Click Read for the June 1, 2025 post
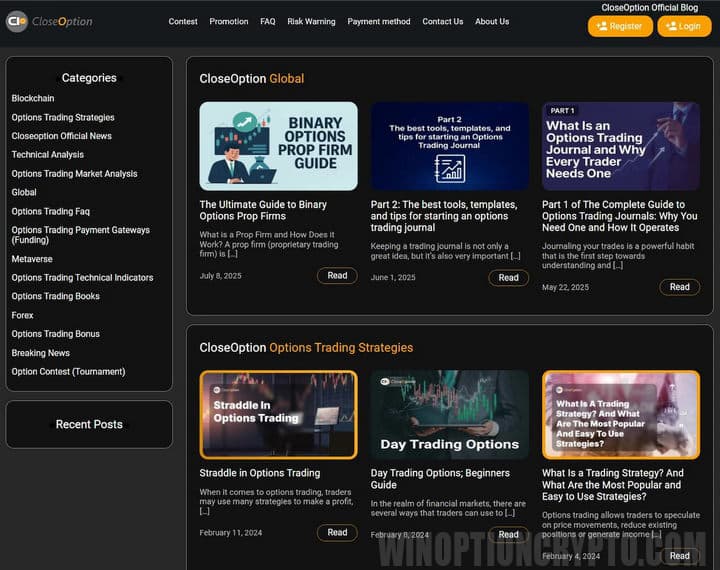The image size is (720, 570). tap(508, 278)
